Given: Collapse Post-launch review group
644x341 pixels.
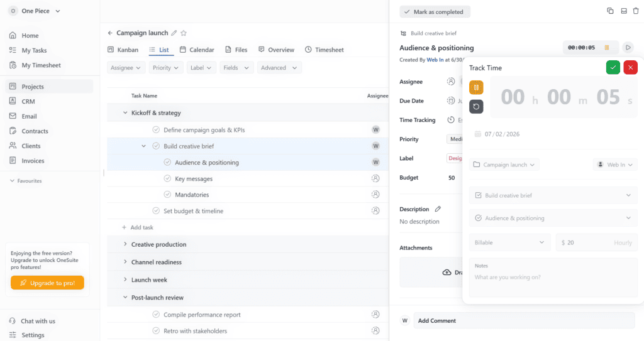Looking at the screenshot, I should (125, 298).
